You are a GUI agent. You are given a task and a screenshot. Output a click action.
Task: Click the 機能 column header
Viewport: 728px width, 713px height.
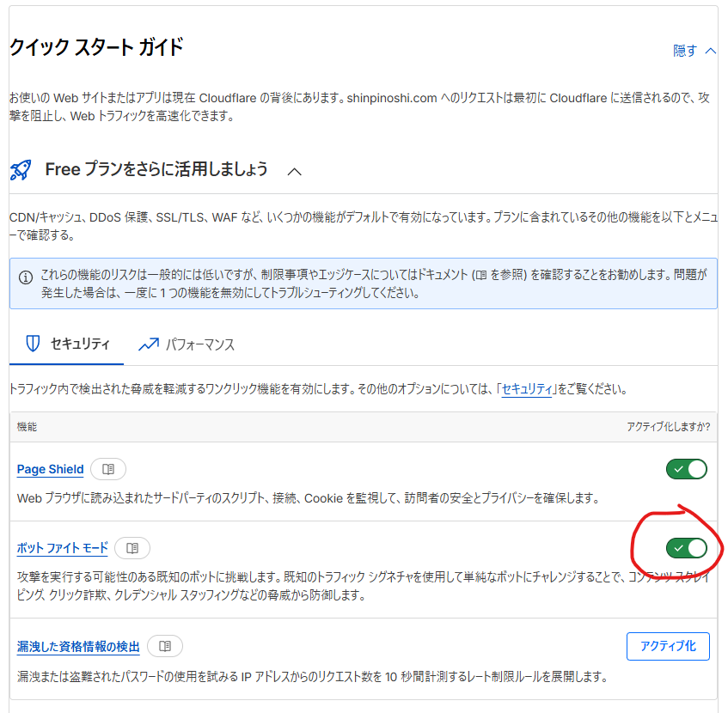click(27, 427)
